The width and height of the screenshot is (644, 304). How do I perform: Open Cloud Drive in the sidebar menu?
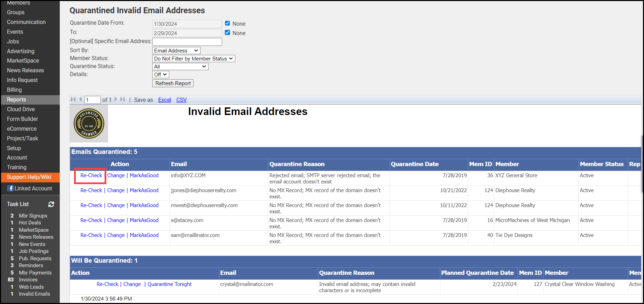[21, 109]
